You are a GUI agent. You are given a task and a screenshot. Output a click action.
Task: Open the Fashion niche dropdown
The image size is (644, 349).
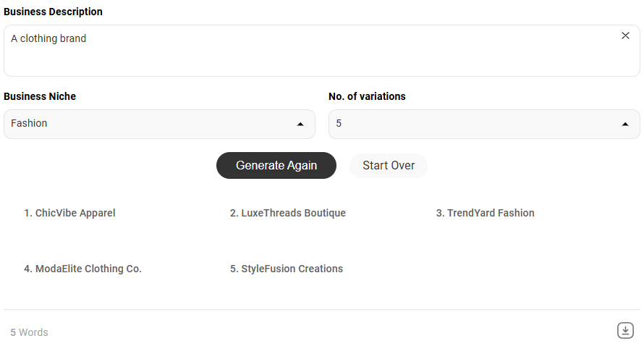tap(159, 124)
